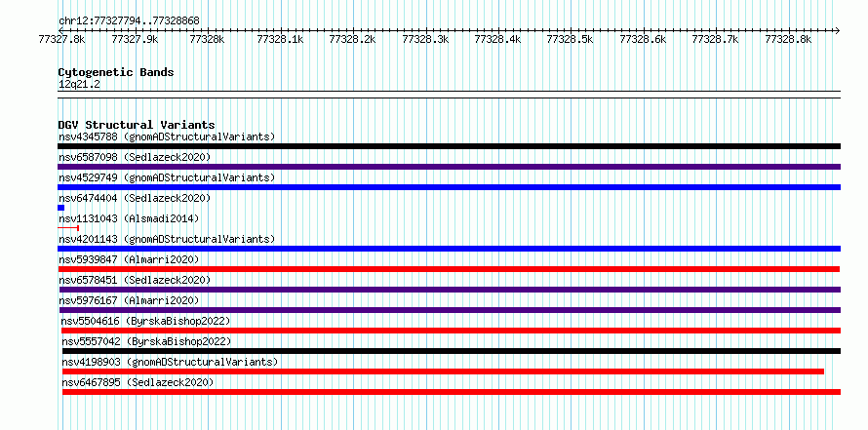
Task: Click the 77328k ruler tick label
Action: (x=207, y=39)
